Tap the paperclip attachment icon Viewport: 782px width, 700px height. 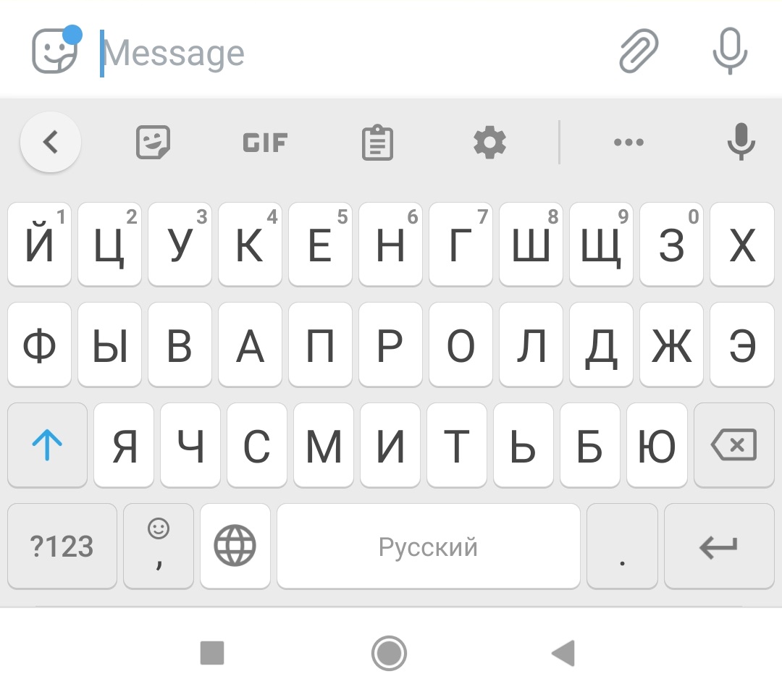(x=639, y=51)
